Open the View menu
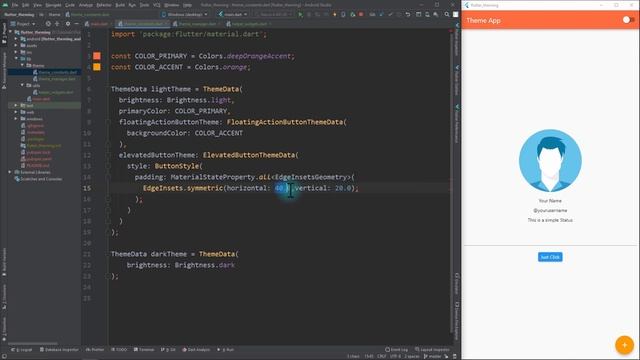This screenshot has width=640, height=360. tap(38, 5)
